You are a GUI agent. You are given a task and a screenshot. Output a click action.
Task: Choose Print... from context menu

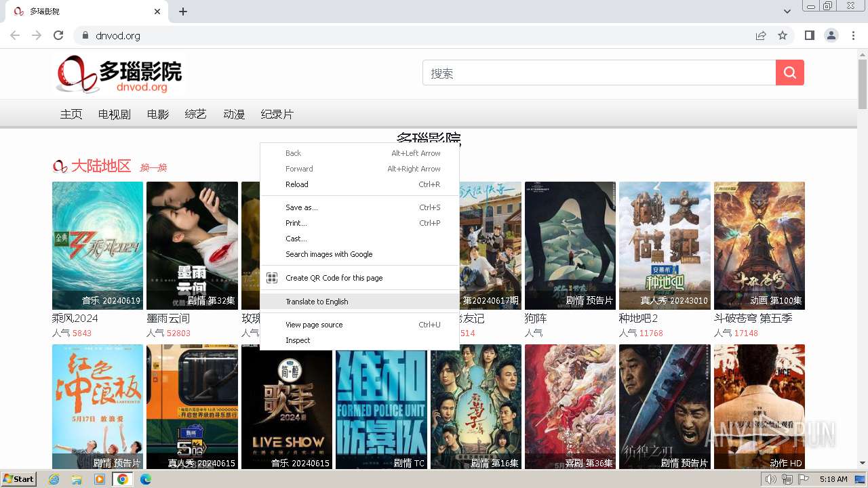tap(359, 223)
